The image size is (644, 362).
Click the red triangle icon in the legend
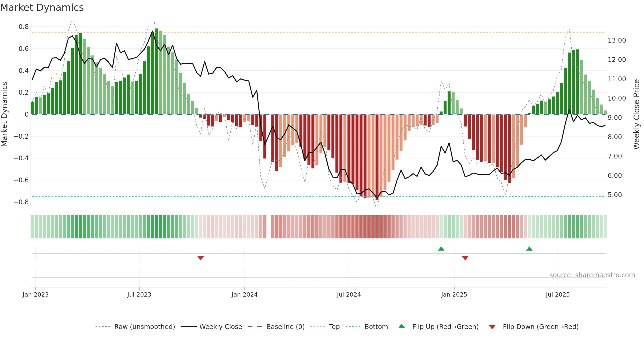tap(492, 327)
